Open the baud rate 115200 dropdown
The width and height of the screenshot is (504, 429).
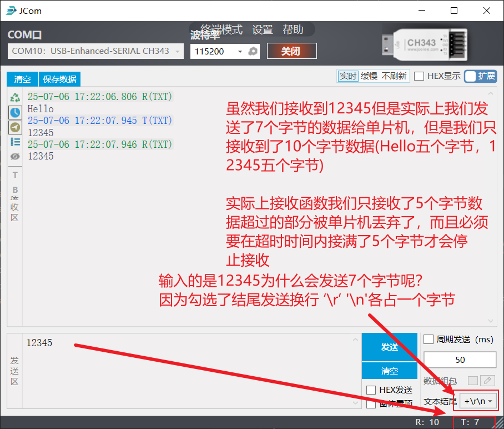point(217,51)
